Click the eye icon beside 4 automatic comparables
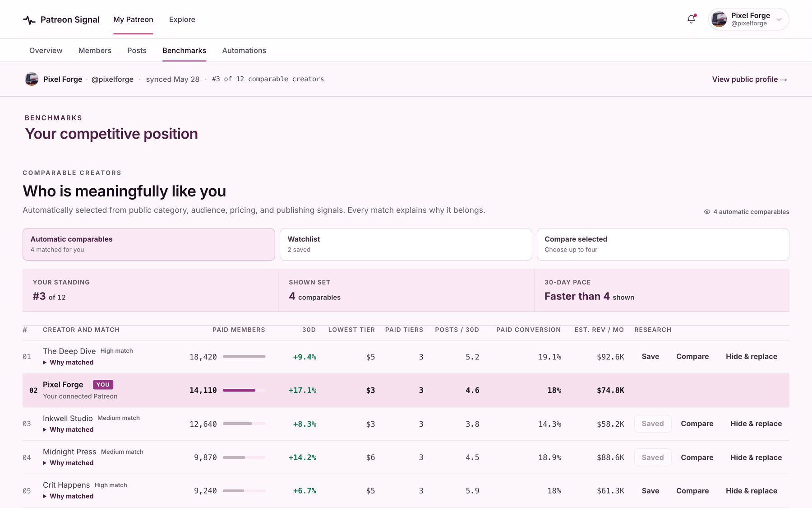Viewport: 812px width, 508px height. 707,212
